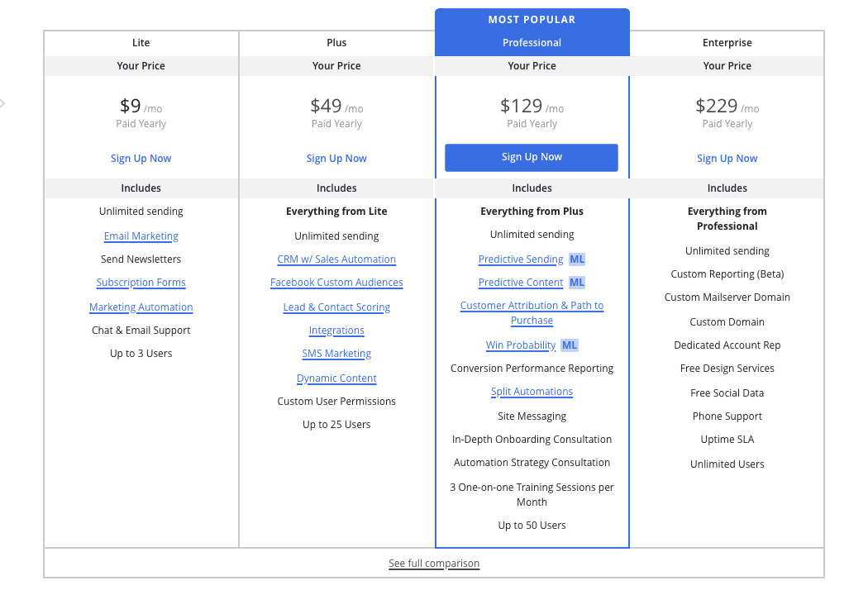Open the SMS Marketing link
Screen dimensions: 868x590
pos(336,354)
